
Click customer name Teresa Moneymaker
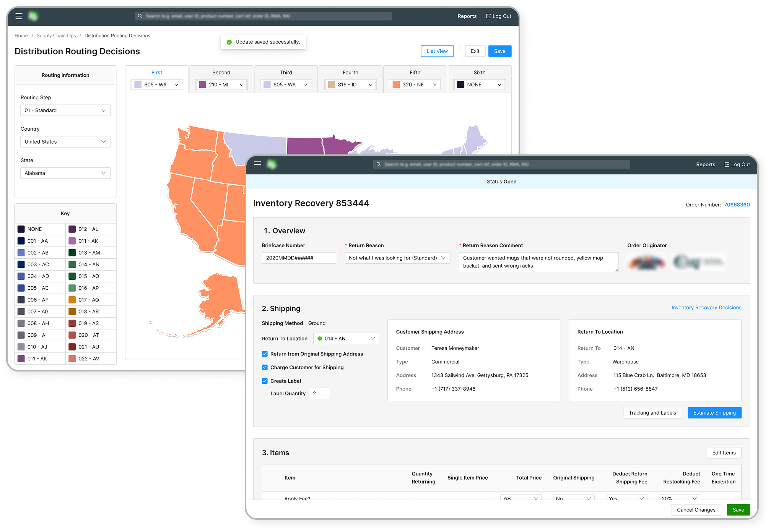click(455, 349)
